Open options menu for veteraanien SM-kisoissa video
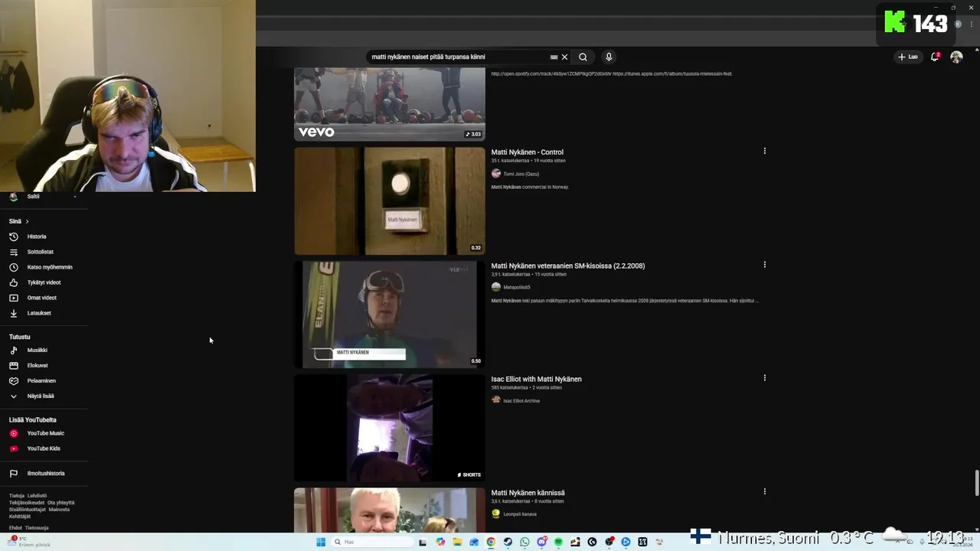The width and height of the screenshot is (980, 551). pos(764,265)
